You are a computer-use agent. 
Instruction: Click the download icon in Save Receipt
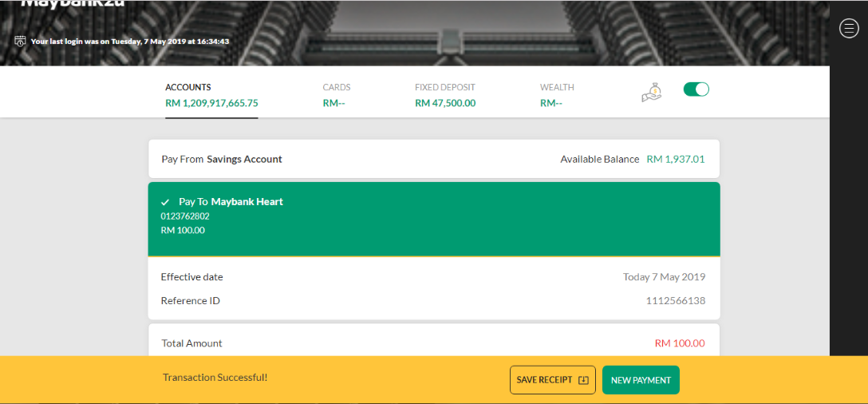pyautogui.click(x=583, y=380)
